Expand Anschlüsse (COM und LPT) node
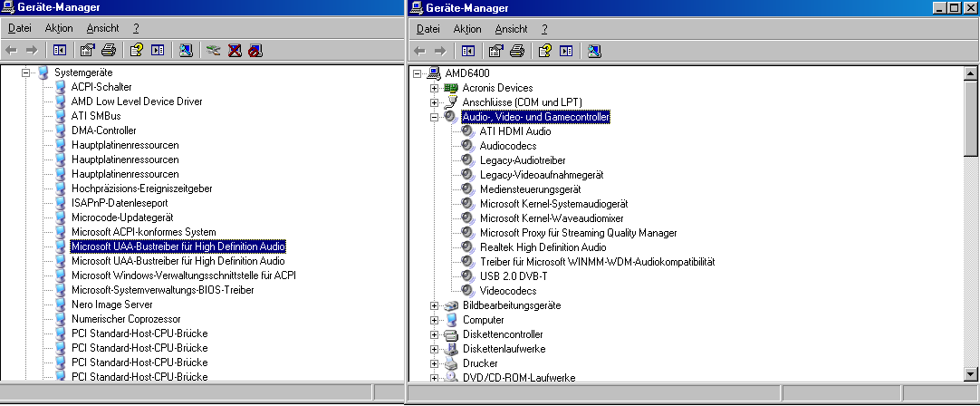Image resolution: width=980 pixels, height=406 pixels. point(435,102)
